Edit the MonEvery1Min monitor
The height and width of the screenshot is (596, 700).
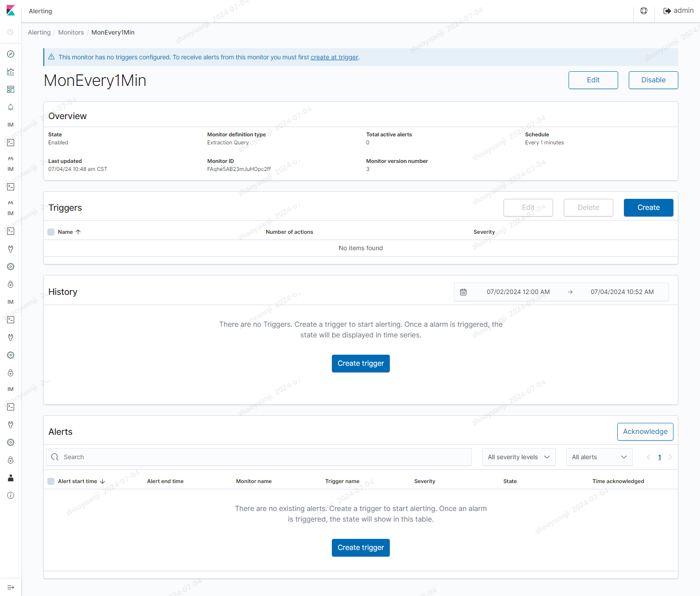[593, 80]
